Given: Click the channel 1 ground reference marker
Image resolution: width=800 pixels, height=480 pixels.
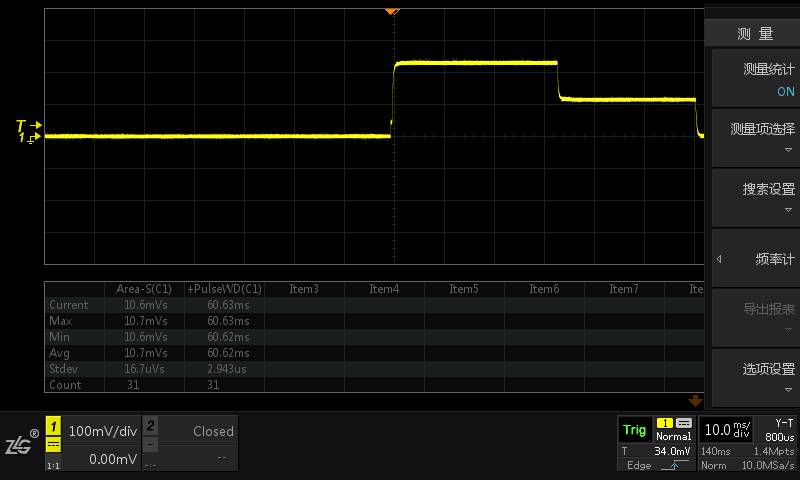Looking at the screenshot, I should point(27,138).
